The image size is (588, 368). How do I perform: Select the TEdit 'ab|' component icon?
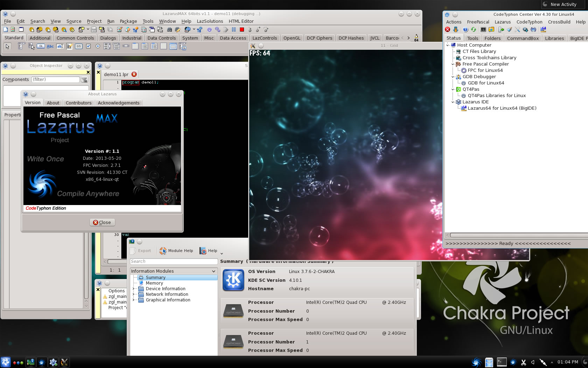(60, 46)
